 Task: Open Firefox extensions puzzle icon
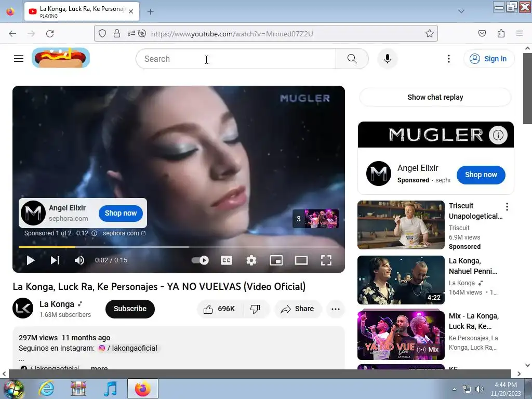[501, 34]
